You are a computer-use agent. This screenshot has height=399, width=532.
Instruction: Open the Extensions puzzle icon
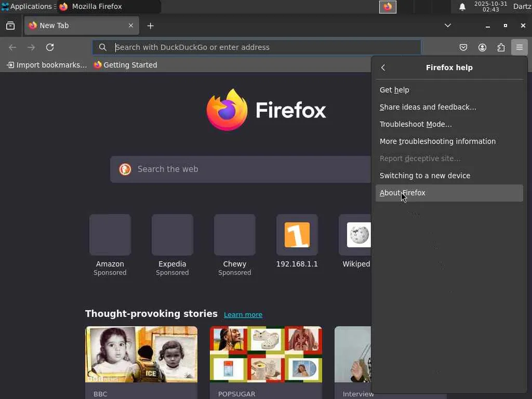(x=501, y=47)
